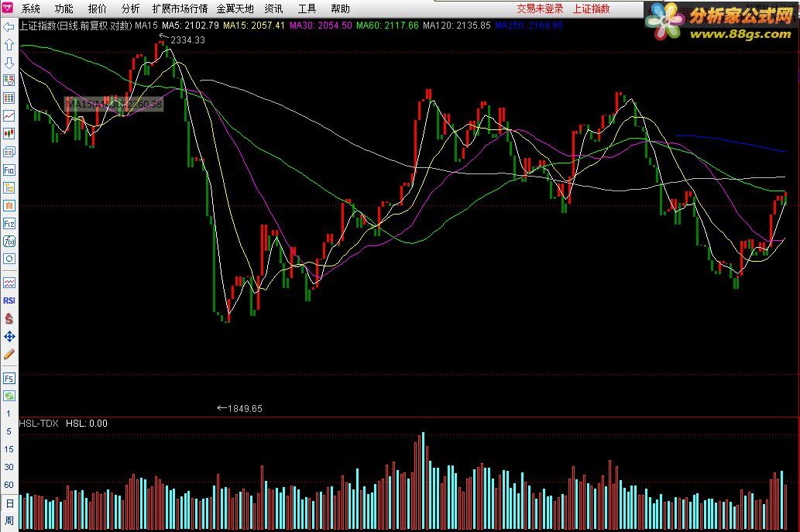Click the up arrow sidebar icon
This screenshot has width=800, height=532.
click(x=9, y=45)
